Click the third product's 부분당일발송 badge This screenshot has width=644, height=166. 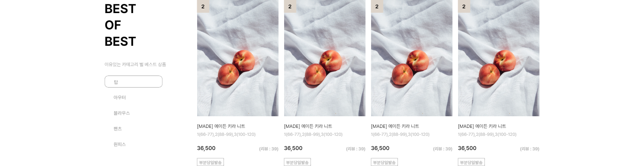(x=384, y=162)
